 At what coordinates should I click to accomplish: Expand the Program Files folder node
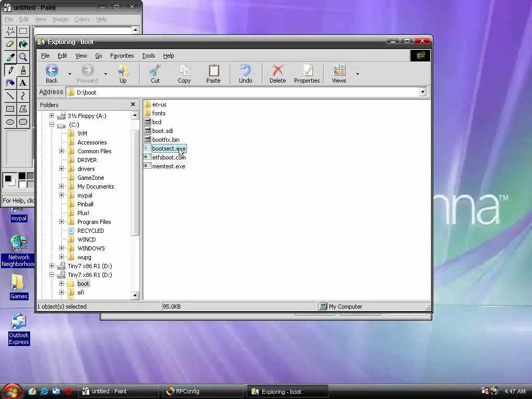click(x=61, y=221)
